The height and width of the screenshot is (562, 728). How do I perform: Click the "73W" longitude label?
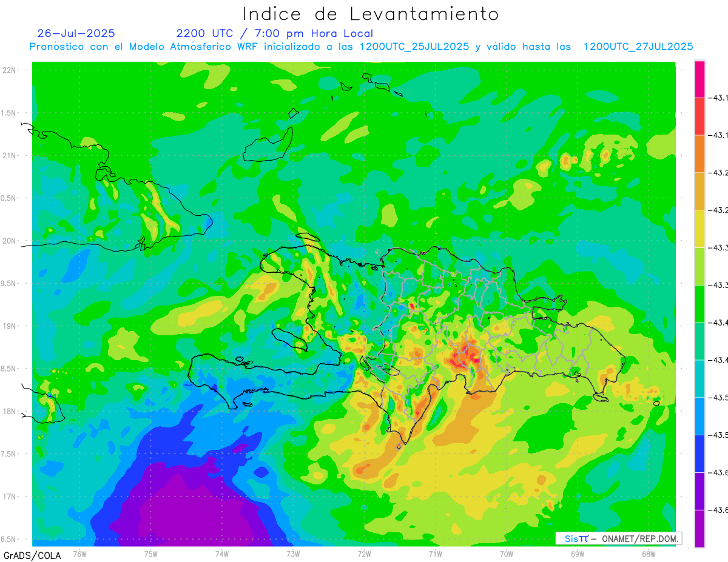coord(292,554)
